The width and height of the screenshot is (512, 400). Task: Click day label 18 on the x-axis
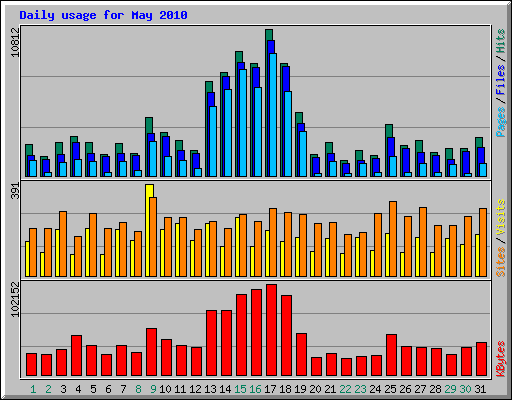285,389
